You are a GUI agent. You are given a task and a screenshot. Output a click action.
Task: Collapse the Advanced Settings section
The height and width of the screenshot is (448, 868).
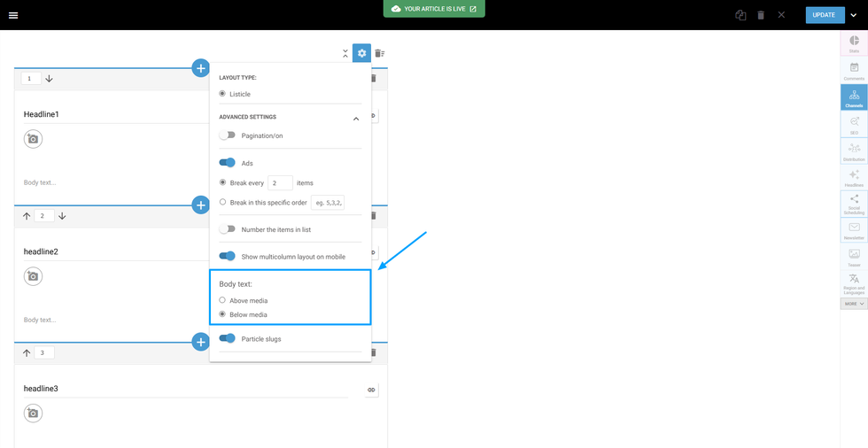click(x=356, y=118)
